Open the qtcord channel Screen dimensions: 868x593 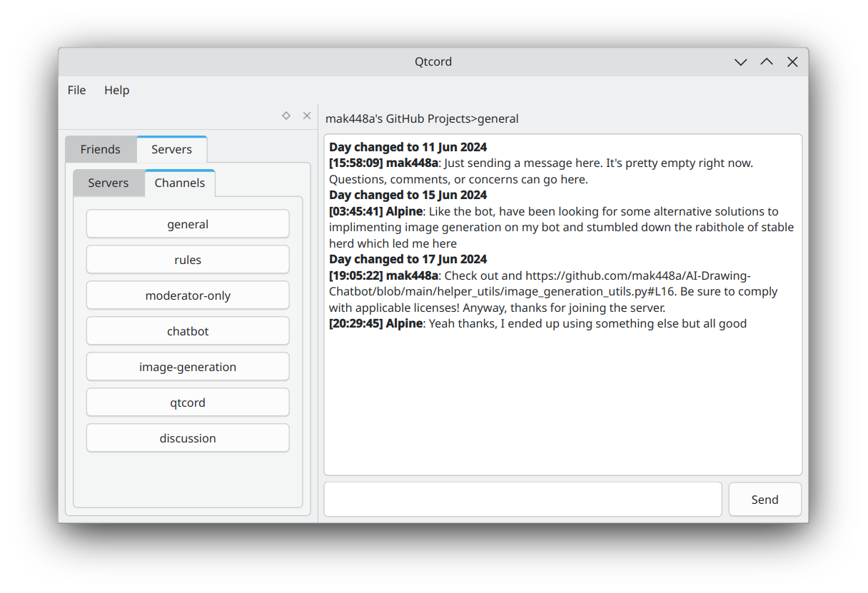(x=188, y=402)
